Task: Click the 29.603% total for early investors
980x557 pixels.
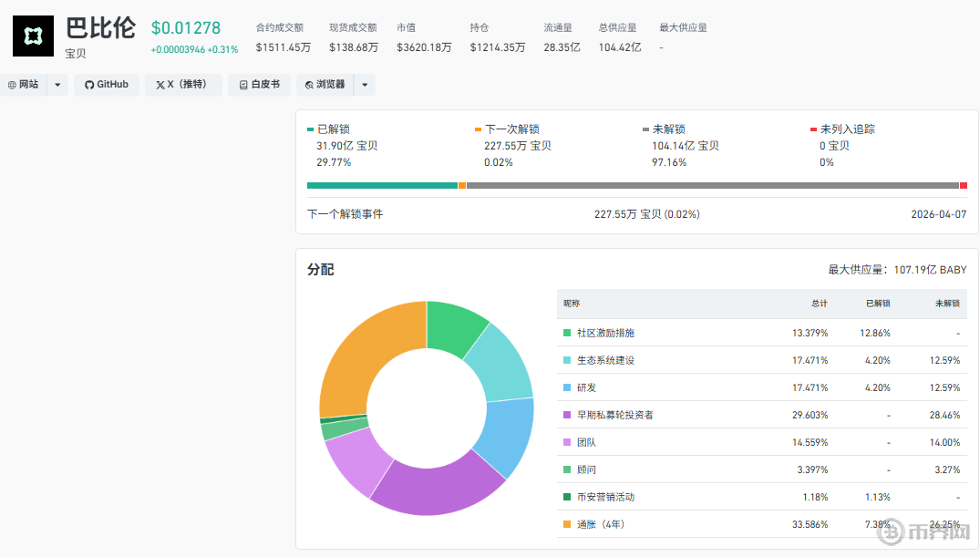Action: point(810,415)
